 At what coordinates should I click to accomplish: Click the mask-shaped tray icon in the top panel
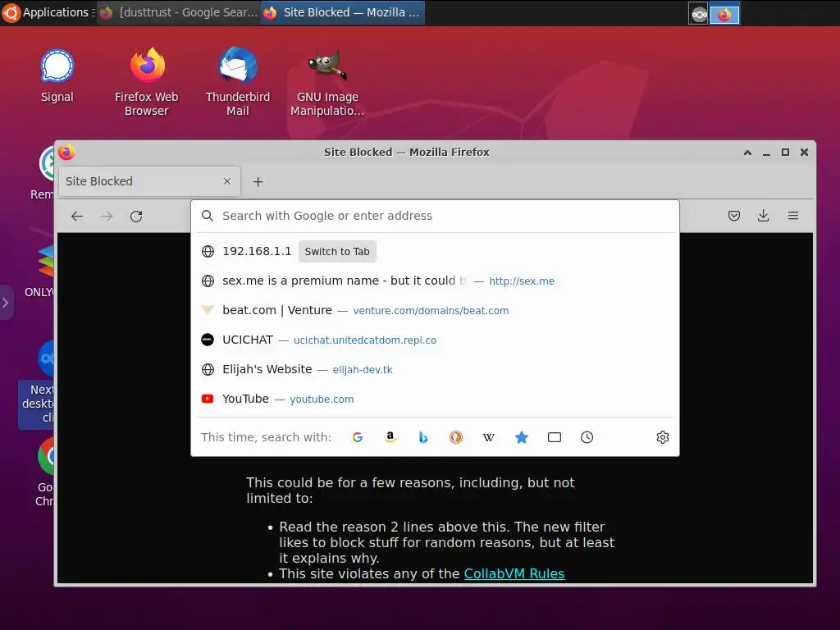699,15
